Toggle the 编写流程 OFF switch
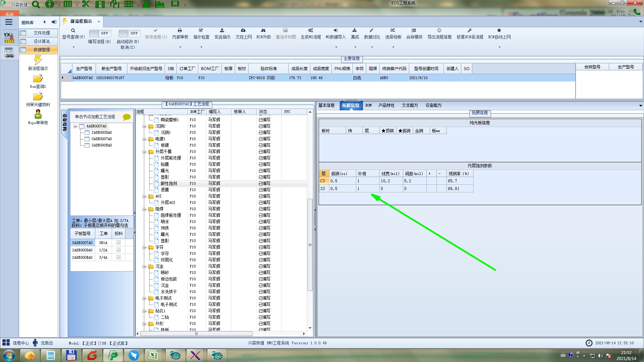Image resolution: width=644 pixels, height=362 pixels. click(x=100, y=33)
